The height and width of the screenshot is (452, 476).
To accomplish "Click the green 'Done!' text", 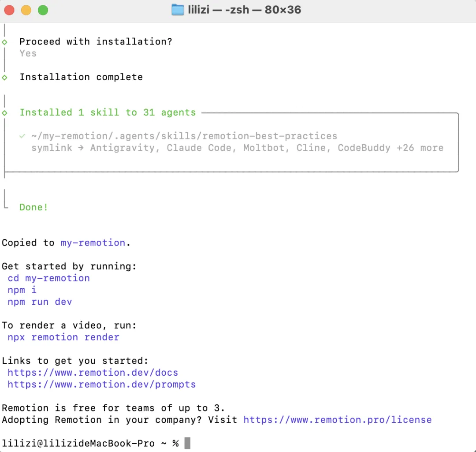I will point(33,207).
